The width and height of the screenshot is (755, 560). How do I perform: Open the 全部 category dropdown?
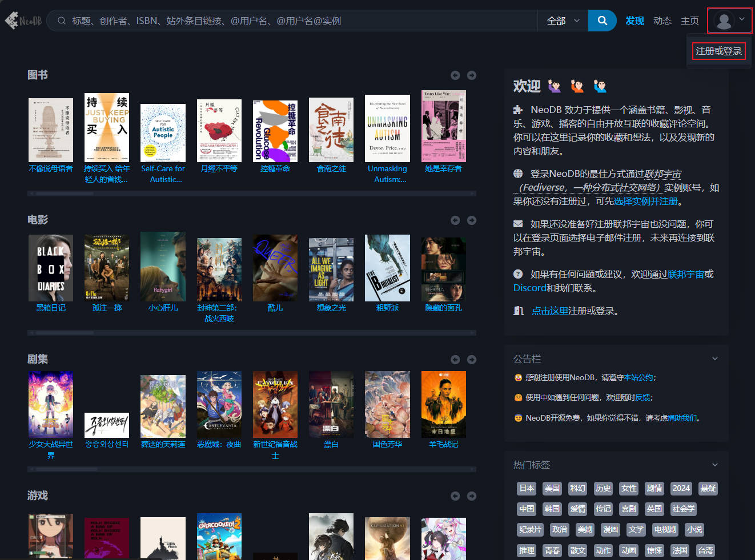[563, 21]
